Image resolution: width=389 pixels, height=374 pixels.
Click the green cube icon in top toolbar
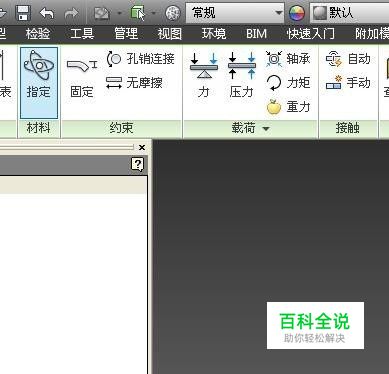138,13
